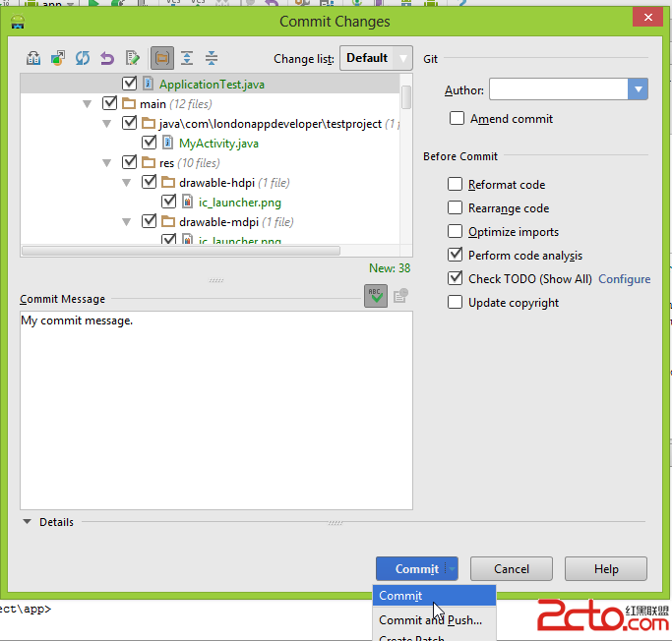
Task: Collapse the drawable-mdpi folder node
Action: pos(126,222)
